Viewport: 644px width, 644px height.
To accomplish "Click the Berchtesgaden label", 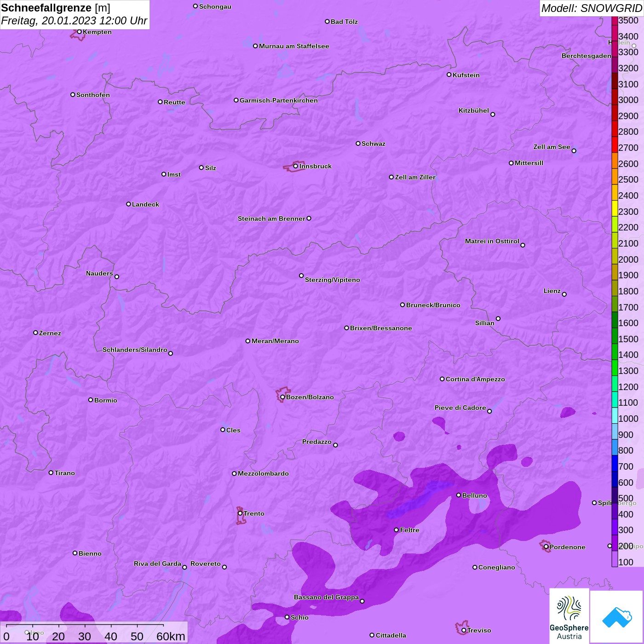I will [586, 56].
